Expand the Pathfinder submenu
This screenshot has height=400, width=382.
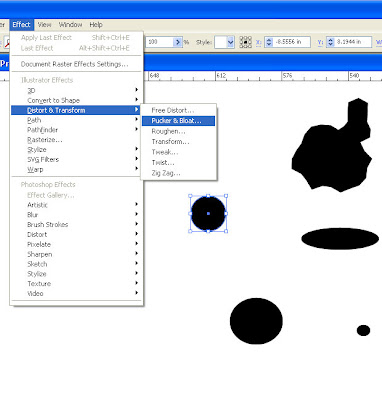(76, 130)
